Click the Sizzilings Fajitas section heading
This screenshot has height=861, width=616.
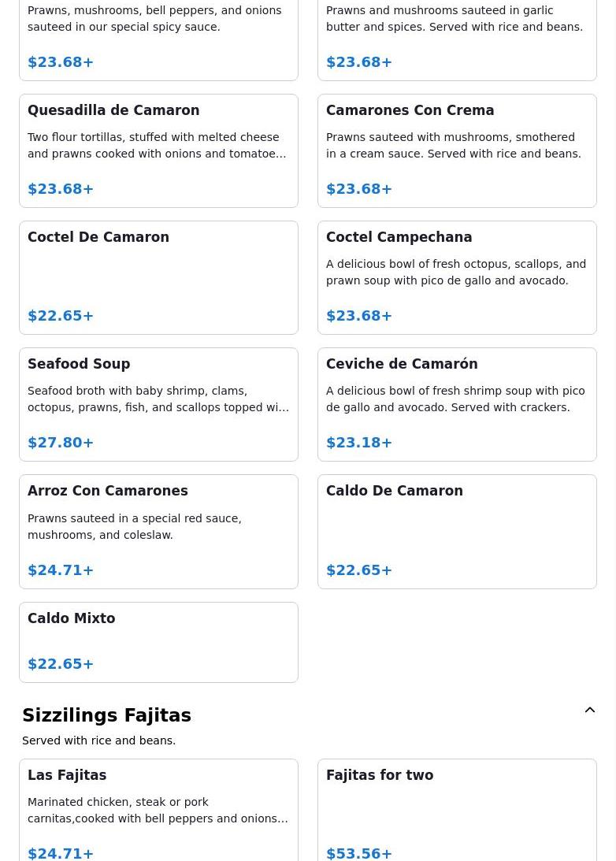pyautogui.click(x=106, y=715)
